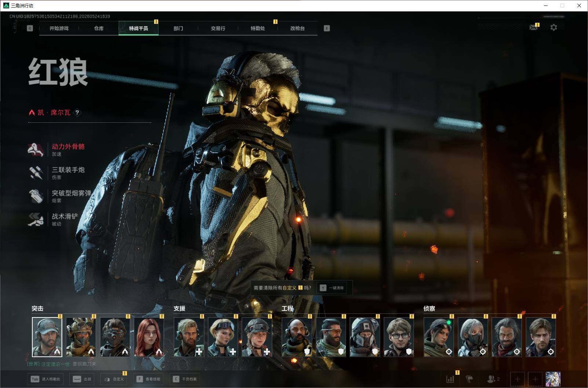This screenshot has width=588, height=388.
Task: Select the capped bearded operator under 突击
Action: [47, 337]
